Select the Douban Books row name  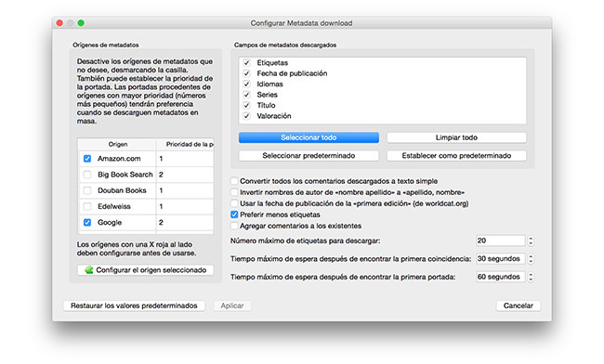click(x=122, y=190)
